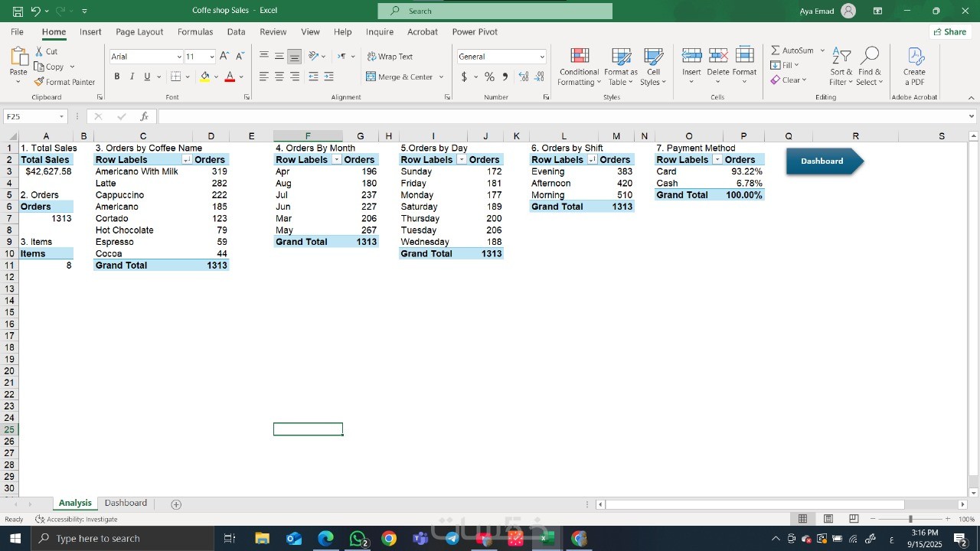
Task: Align text to the right
Action: point(295,77)
